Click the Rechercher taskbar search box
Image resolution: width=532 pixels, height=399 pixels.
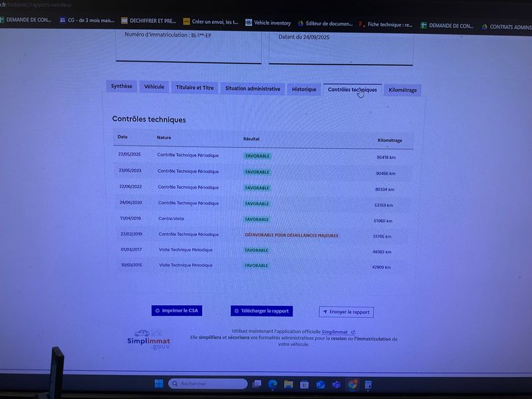(x=207, y=384)
